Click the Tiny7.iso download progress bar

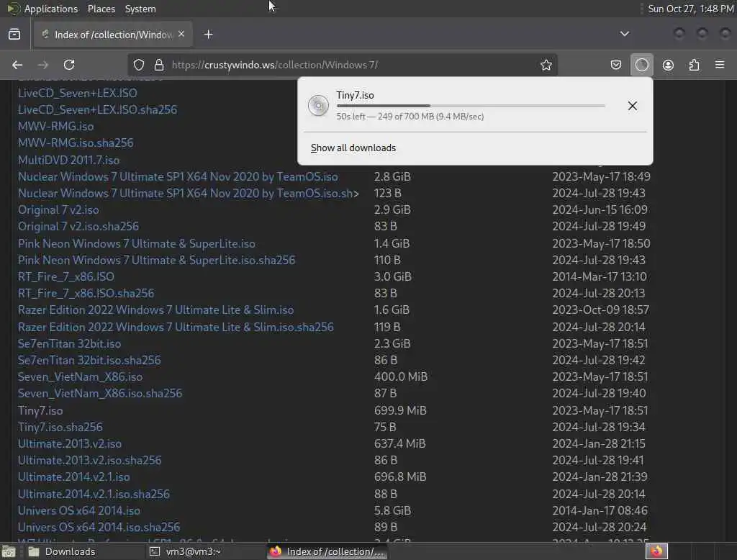[471, 106]
